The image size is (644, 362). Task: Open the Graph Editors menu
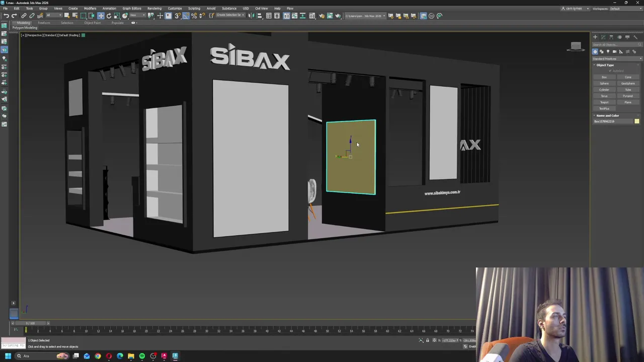[x=132, y=9]
